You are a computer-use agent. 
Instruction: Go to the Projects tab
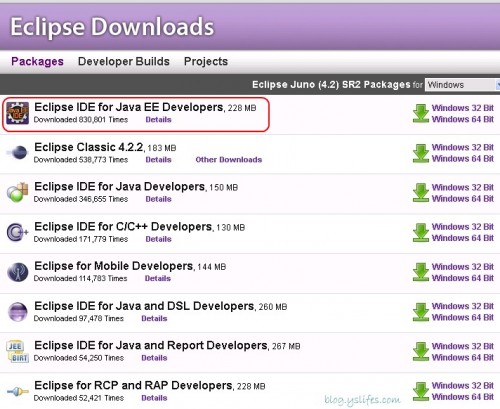(206, 61)
